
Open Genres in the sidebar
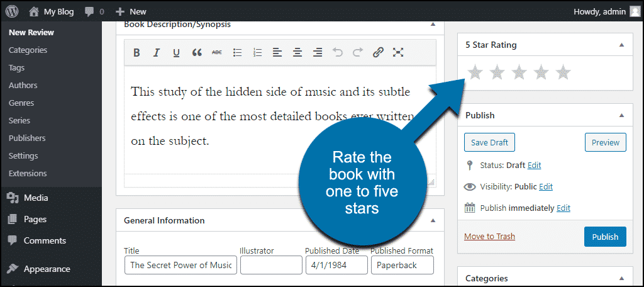[x=21, y=103]
